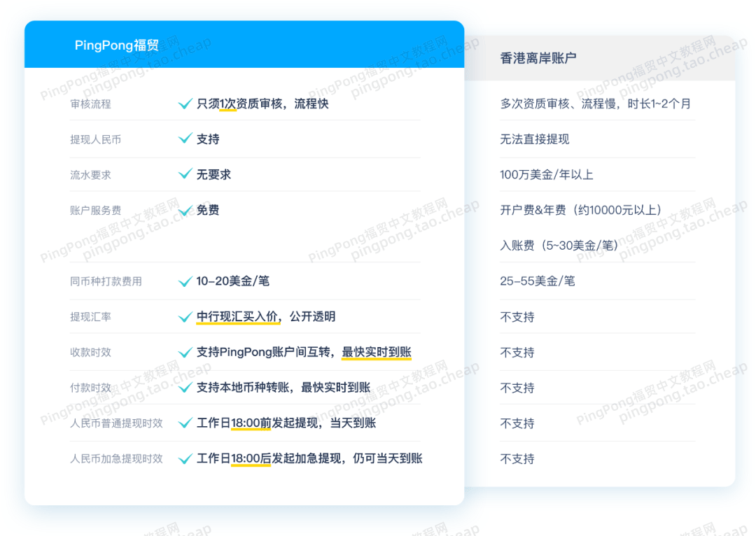Click the checkmark beside 只须1次资质审核
This screenshot has height=536, width=756.
click(x=185, y=104)
